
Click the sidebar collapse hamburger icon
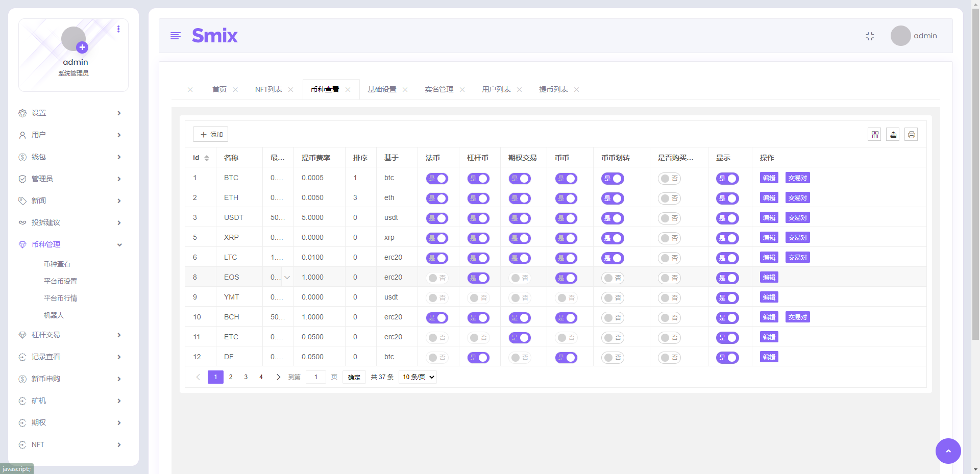[176, 36]
